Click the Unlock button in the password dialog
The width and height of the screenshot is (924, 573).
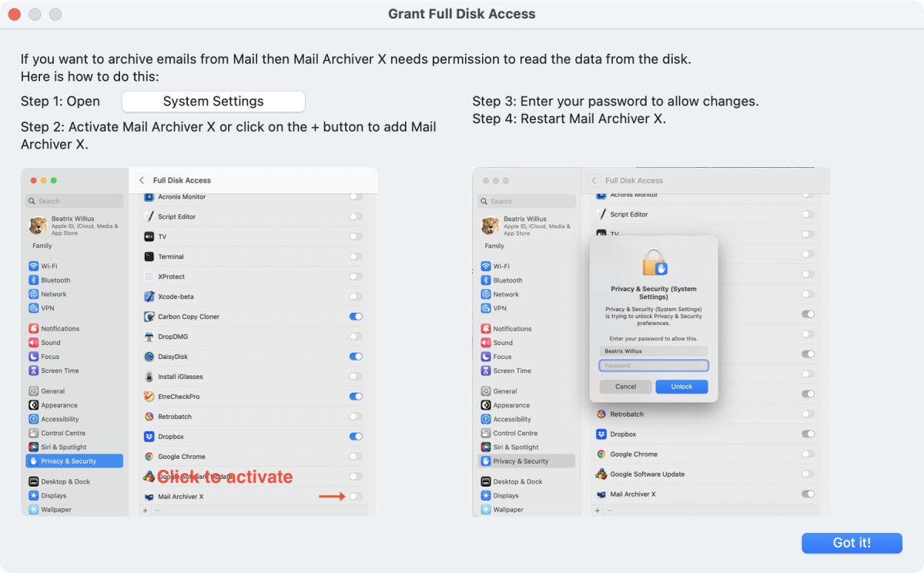[x=681, y=387]
